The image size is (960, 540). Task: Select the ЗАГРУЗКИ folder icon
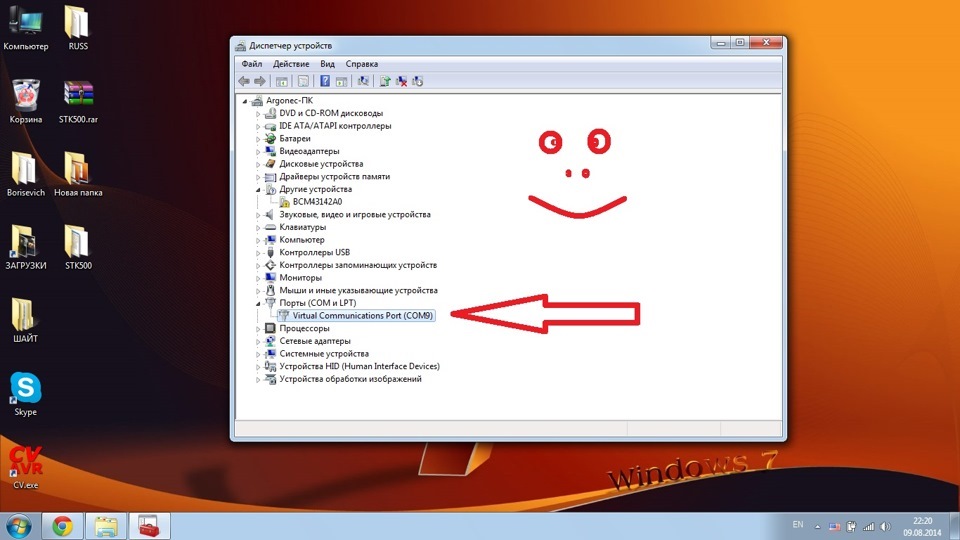(x=26, y=247)
